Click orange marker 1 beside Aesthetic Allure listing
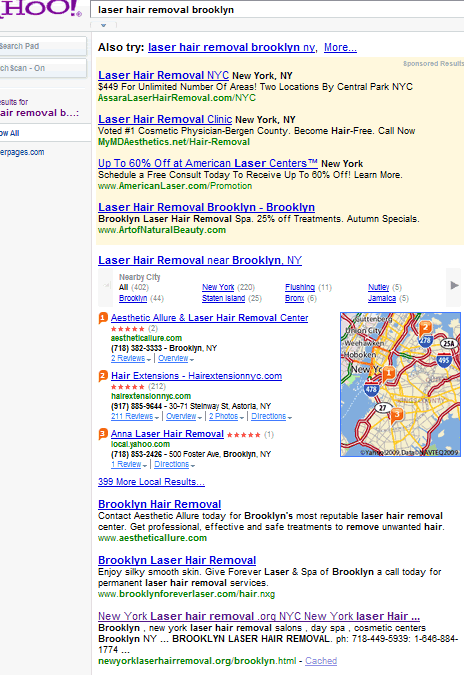 pyautogui.click(x=103, y=318)
